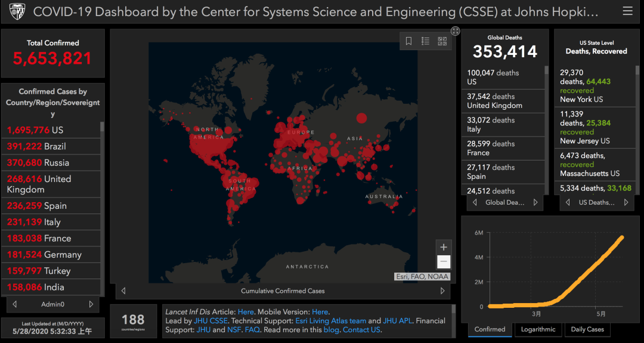Switch US Deaths panel to previous view
Viewport: 644px width, 343px height.
pos(568,202)
